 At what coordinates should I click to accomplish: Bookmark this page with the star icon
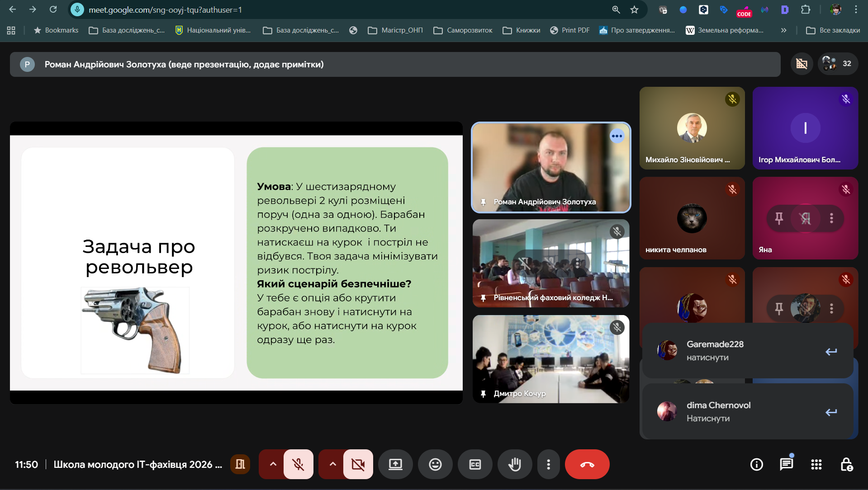coord(635,9)
